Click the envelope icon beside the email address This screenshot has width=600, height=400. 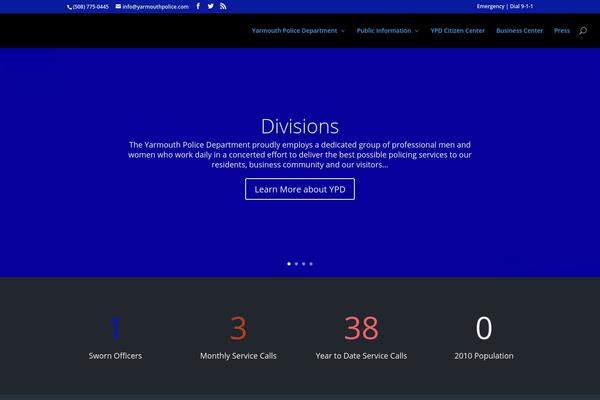click(x=118, y=7)
